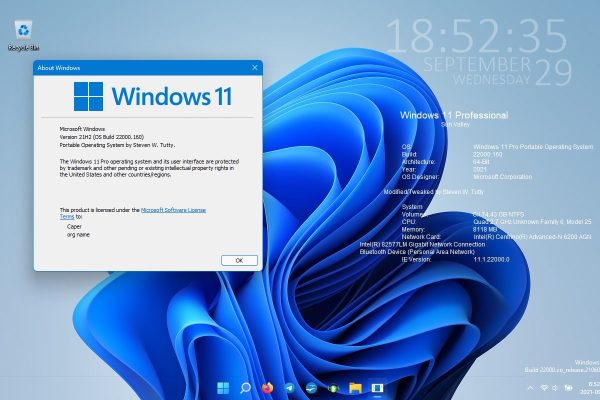
Task: Launch Firefox from the taskbar
Action: tap(267, 388)
